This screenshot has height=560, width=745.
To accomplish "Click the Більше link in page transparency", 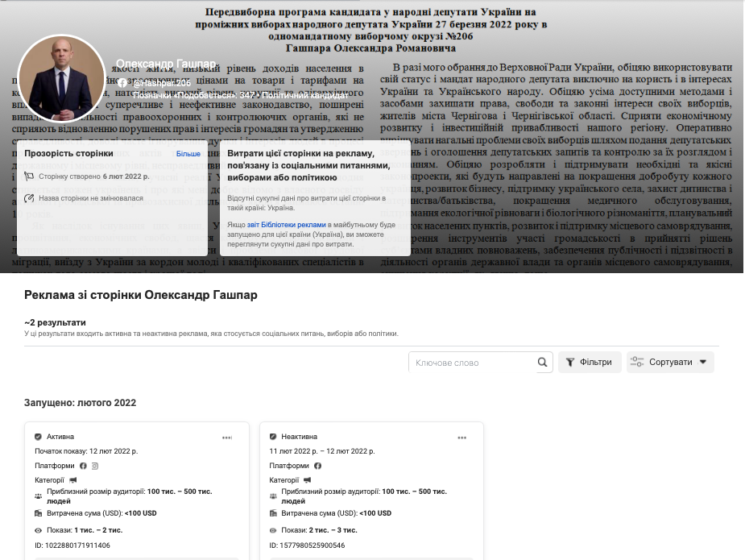I will [x=188, y=153].
